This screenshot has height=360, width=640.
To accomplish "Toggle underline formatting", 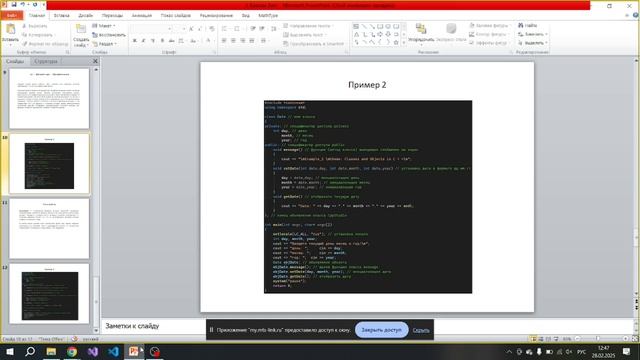I will coord(153,40).
